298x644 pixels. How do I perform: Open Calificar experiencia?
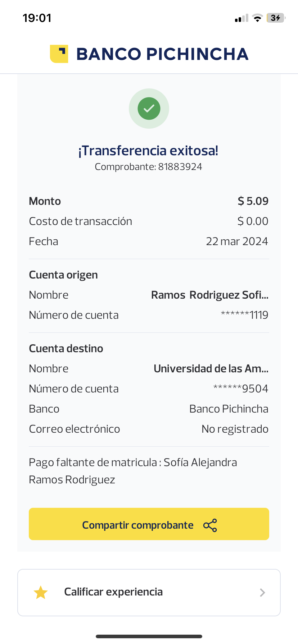click(113, 592)
